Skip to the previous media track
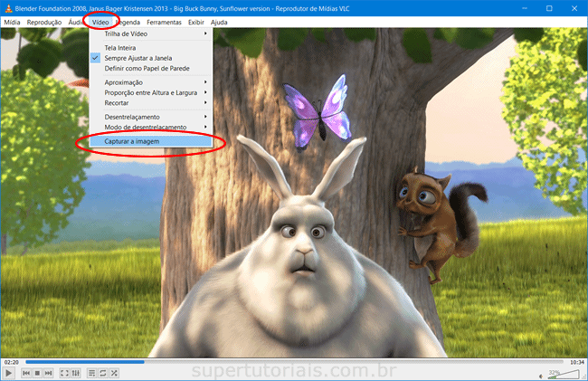Image resolution: width=588 pixels, height=381 pixels. (27, 373)
